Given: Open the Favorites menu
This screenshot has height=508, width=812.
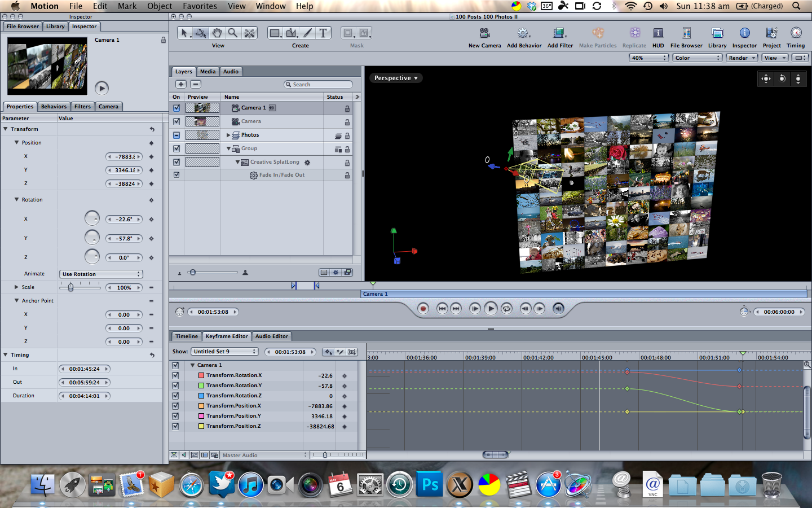Looking at the screenshot, I should pos(200,6).
